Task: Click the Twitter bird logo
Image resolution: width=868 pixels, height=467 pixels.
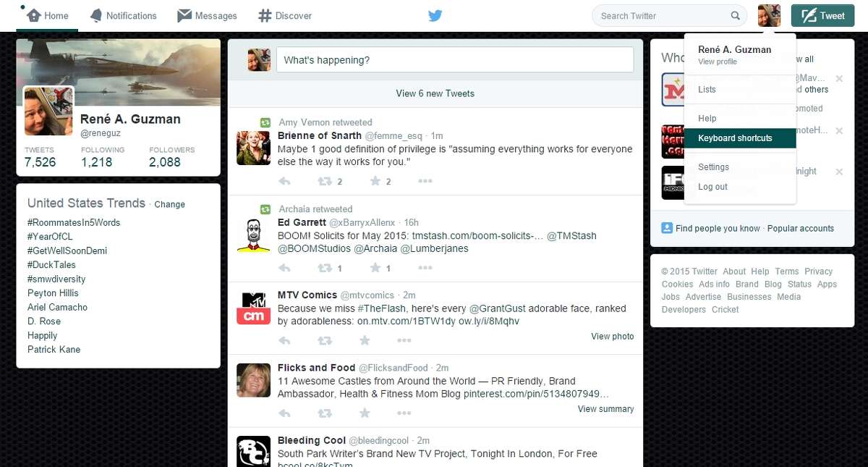Action: pos(435,15)
